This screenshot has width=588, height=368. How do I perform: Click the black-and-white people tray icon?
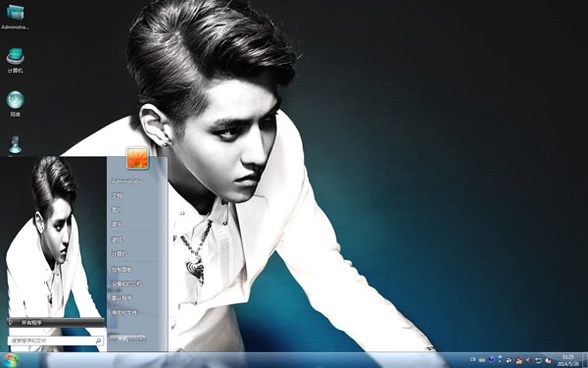pyautogui.click(x=509, y=360)
